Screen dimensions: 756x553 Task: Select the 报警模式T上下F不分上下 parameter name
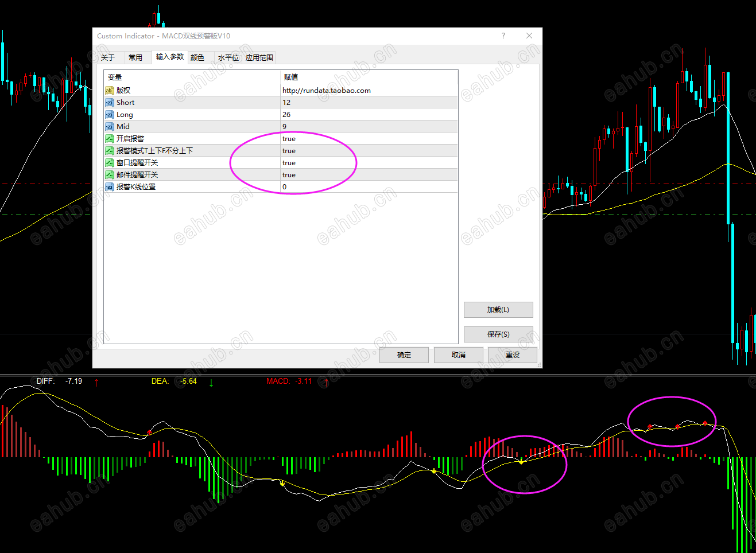point(154,151)
